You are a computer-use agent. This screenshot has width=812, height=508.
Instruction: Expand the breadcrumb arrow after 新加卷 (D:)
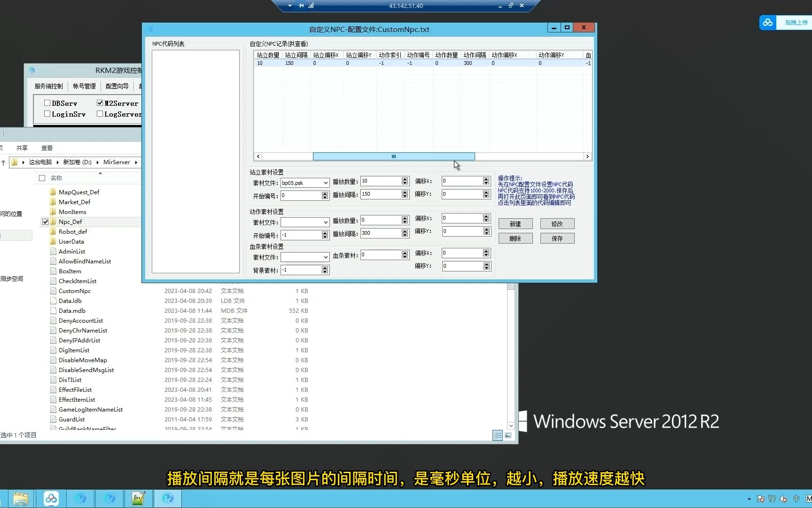click(x=98, y=162)
